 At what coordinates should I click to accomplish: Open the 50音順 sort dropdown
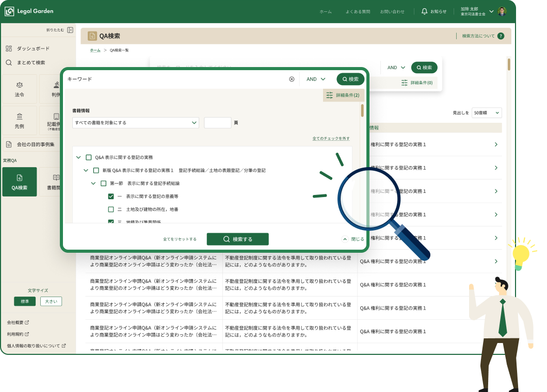click(487, 112)
